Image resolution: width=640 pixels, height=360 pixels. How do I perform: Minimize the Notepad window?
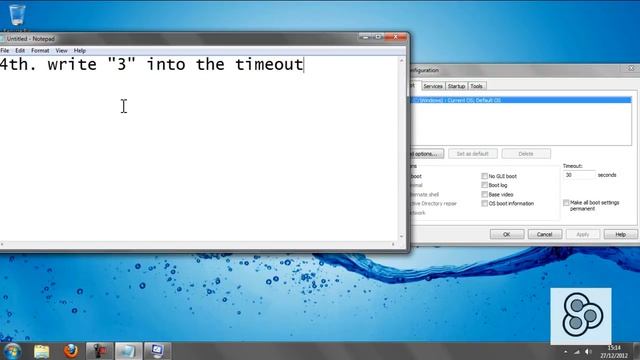(x=365, y=37)
